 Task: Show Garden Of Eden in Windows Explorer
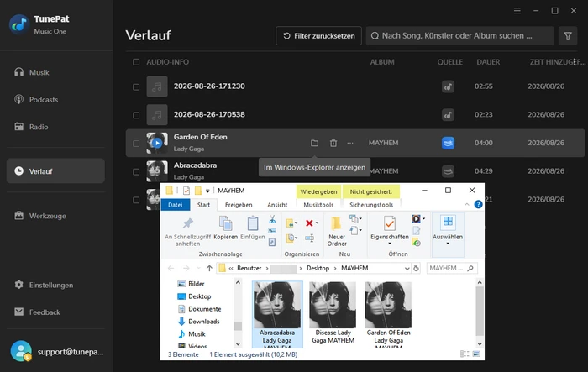[x=315, y=143]
